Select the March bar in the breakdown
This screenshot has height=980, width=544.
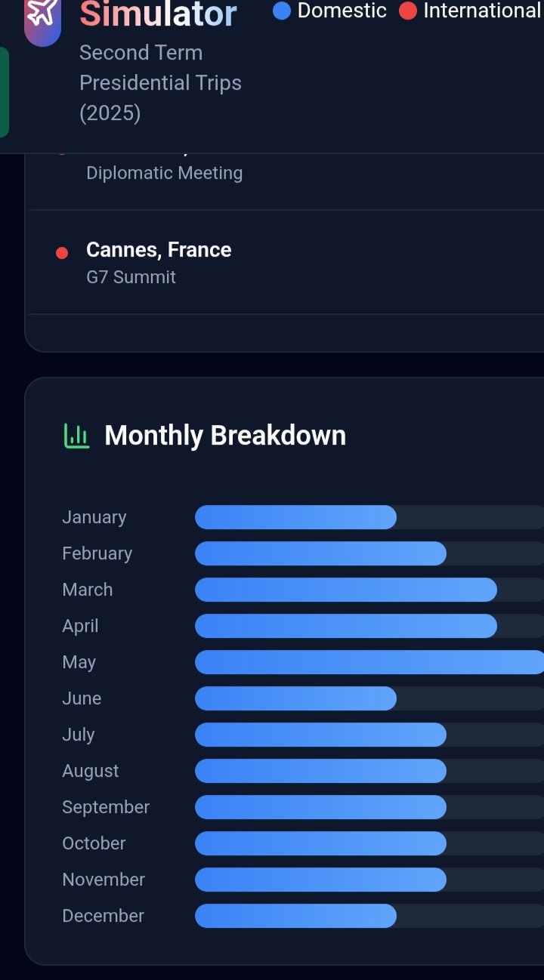(x=345, y=590)
